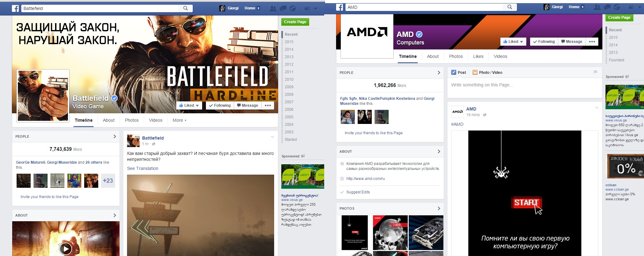Open graphics card photo thumbnail on AMD page
The image size is (644, 256).
(x=426, y=233)
